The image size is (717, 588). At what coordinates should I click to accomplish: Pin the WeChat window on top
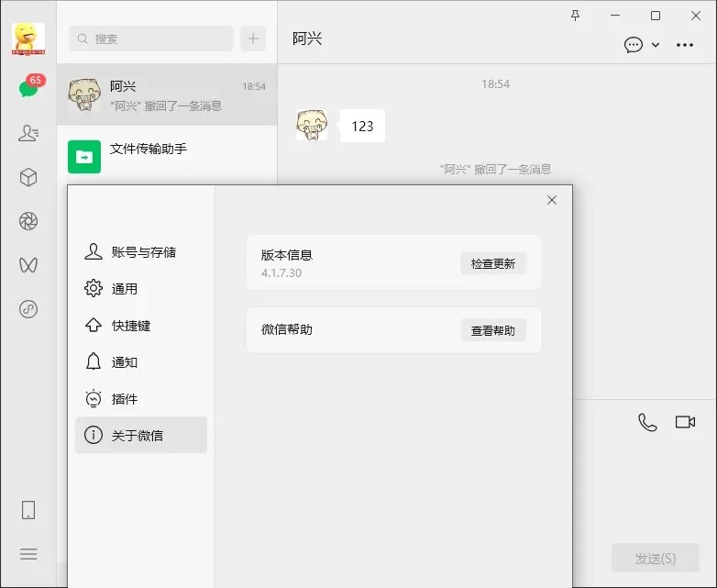click(x=575, y=16)
